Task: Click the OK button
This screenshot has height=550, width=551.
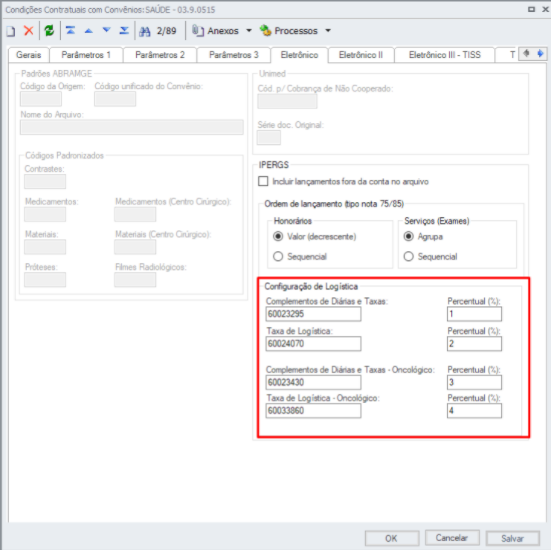Action: click(392, 538)
